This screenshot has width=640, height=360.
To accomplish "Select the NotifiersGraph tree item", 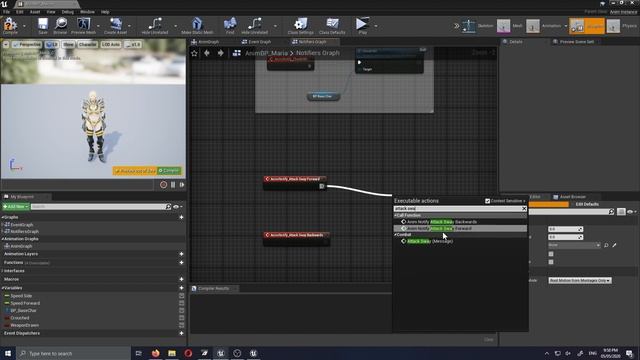I will pos(24,231).
